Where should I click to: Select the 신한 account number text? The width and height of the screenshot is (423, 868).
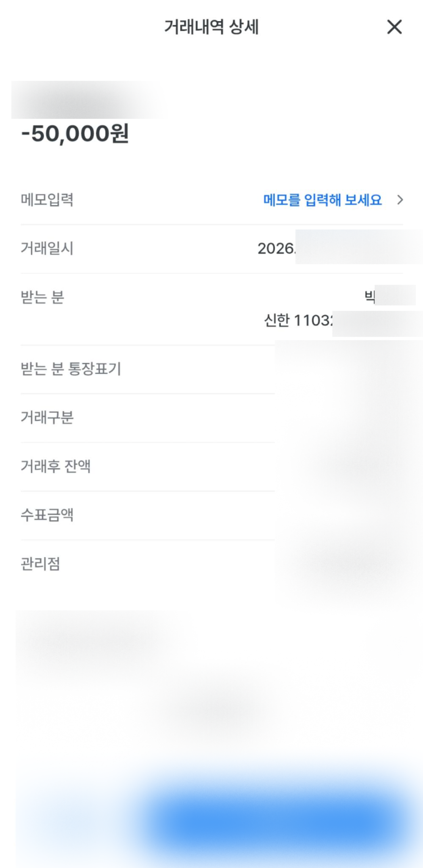[x=298, y=320]
